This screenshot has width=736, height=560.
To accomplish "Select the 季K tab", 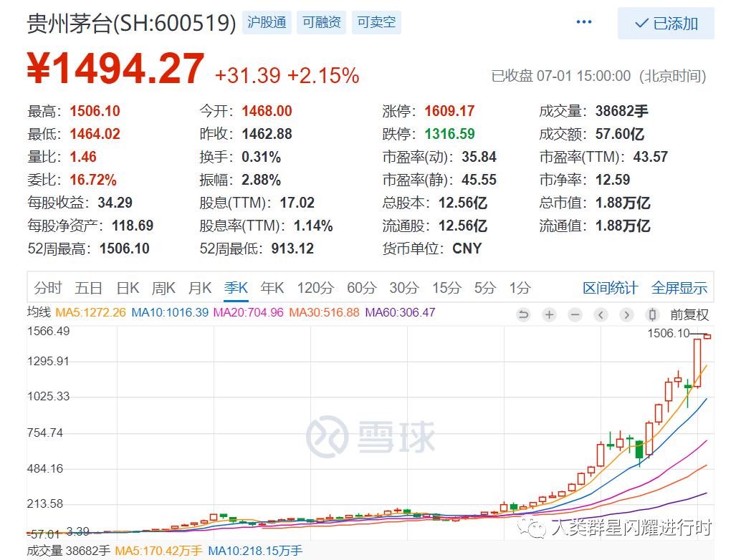I will click(x=236, y=287).
